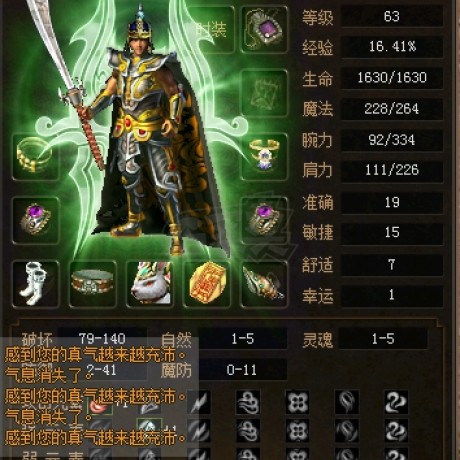Image resolution: width=460 pixels, height=460 pixels.
Task: Click the right purple gem ring
Action: pyautogui.click(x=264, y=220)
